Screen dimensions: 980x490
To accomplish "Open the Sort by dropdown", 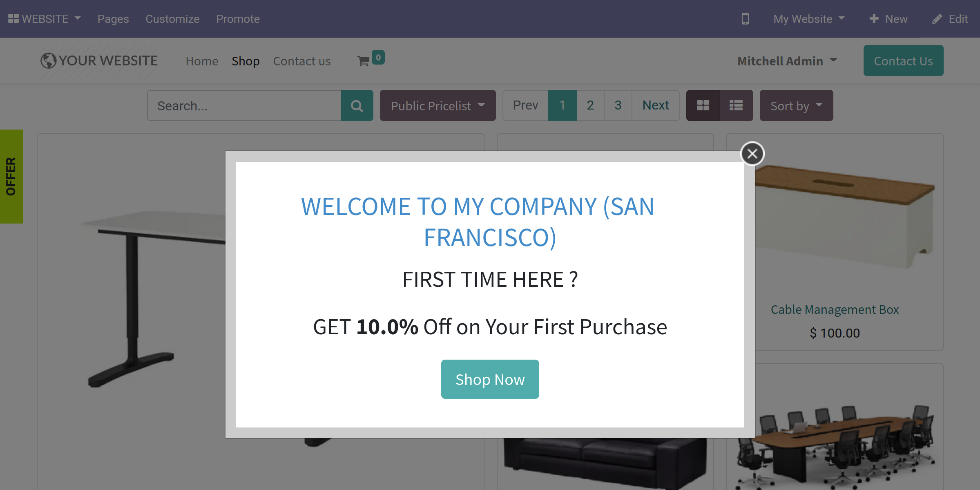I will click(x=796, y=105).
